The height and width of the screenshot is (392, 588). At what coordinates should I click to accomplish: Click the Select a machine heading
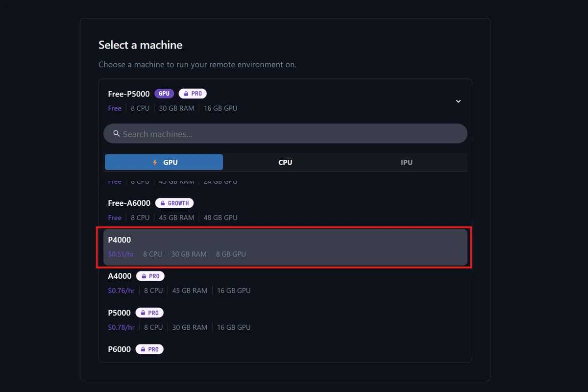[140, 45]
